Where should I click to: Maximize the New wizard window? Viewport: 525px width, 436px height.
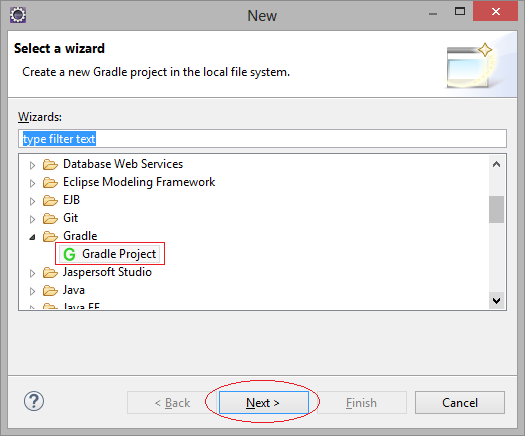click(460, 12)
